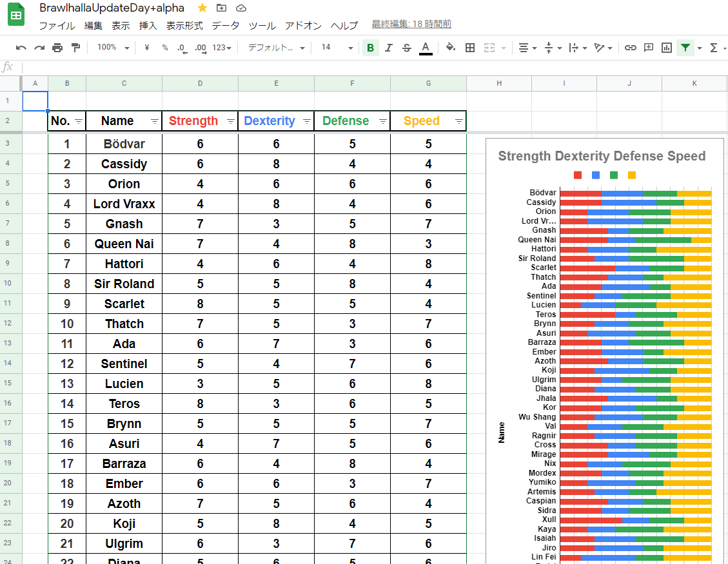This screenshot has height=564, width=728.
Task: Print the spreadsheet using the printer icon
Action: point(57,47)
